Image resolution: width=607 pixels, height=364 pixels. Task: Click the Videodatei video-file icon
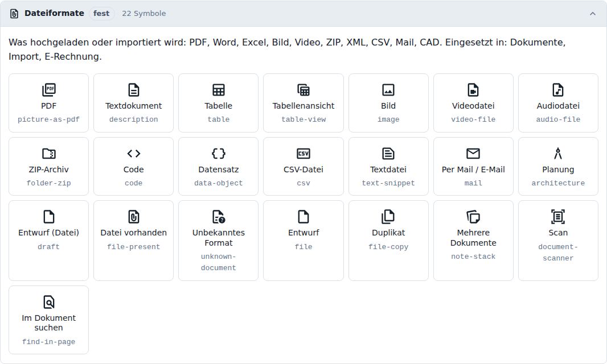[x=473, y=90]
